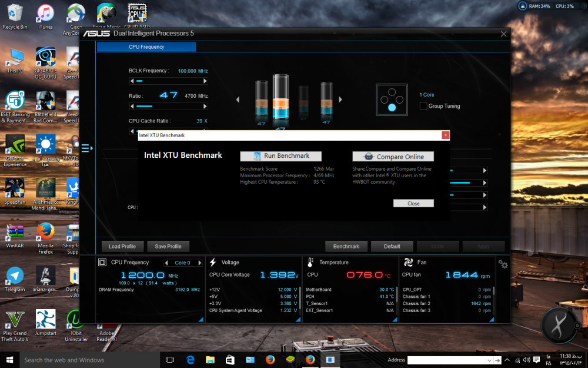Open Task View in taskbar
This screenshot has height=368, width=588.
click(170, 360)
